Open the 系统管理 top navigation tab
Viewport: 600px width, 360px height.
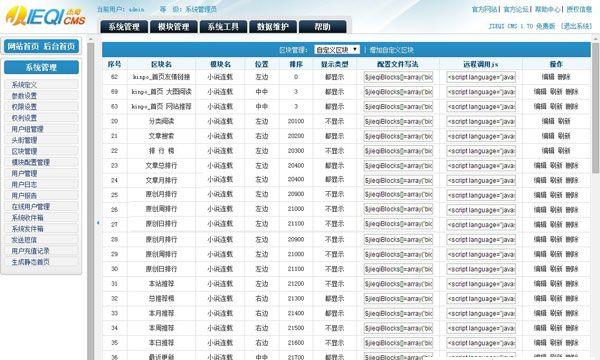tap(124, 27)
